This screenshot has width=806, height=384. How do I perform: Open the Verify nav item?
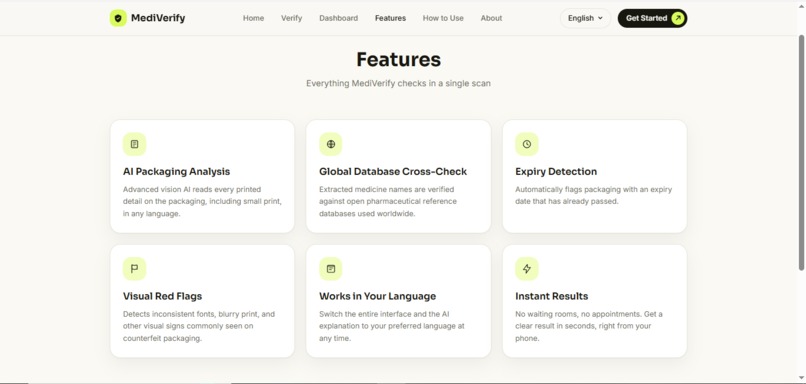(291, 18)
